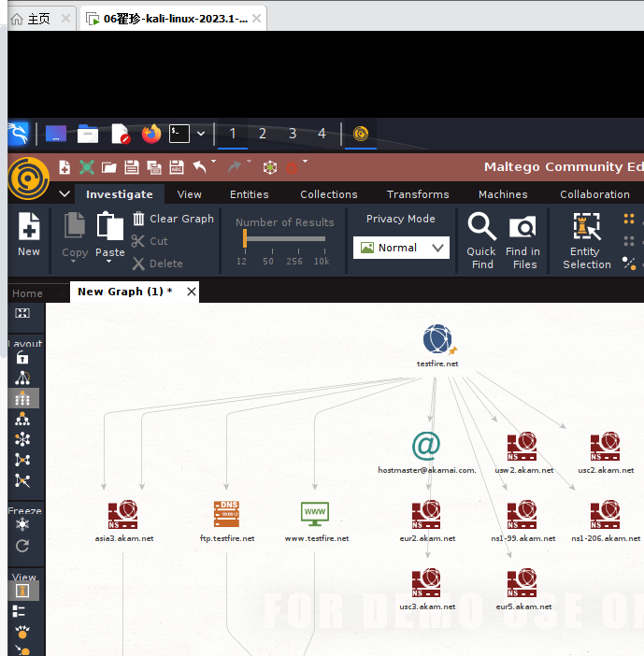Select the hierarchical layout icon

[22, 419]
